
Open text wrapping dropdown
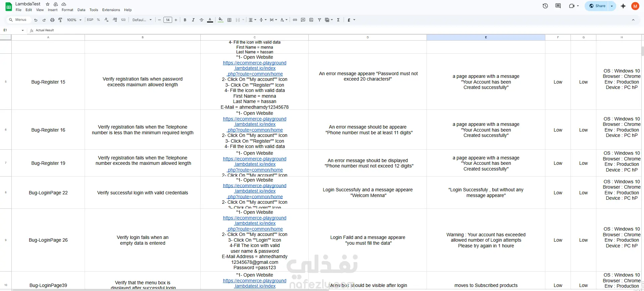(x=274, y=20)
